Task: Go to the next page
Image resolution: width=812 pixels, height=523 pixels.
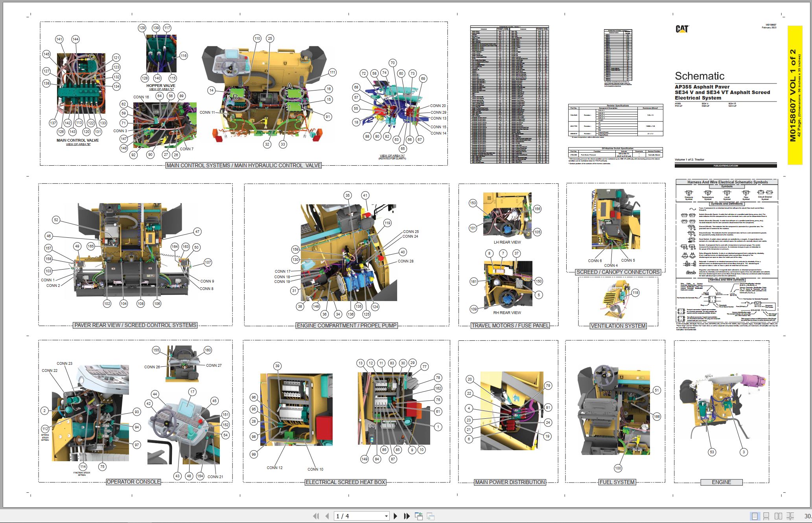Action: [x=396, y=516]
